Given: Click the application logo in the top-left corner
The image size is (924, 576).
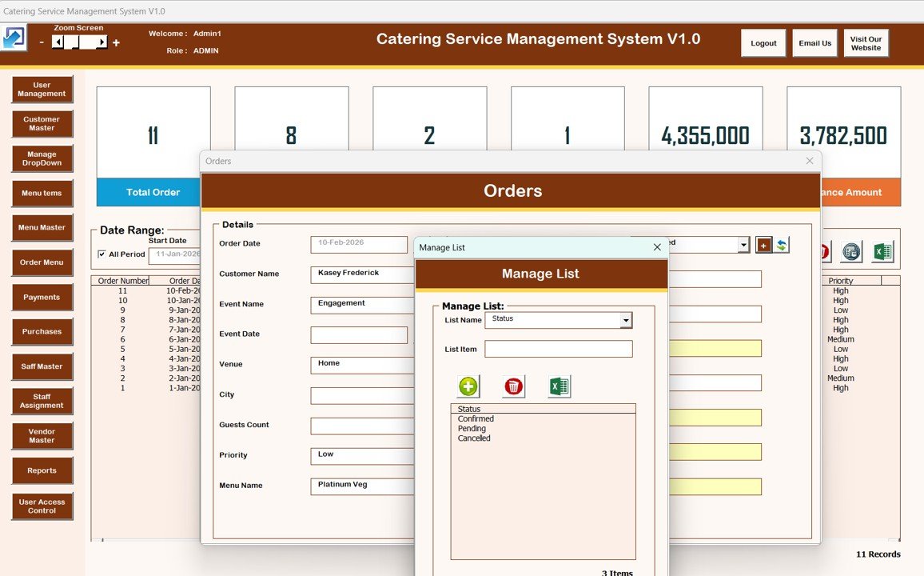Looking at the screenshot, I should [14, 37].
